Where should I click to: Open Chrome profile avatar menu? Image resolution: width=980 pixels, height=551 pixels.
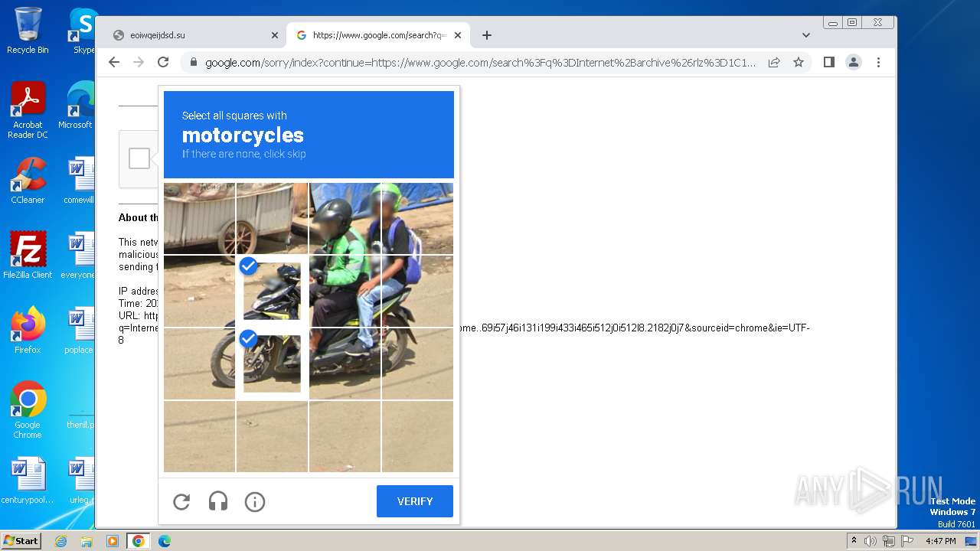[x=854, y=63]
